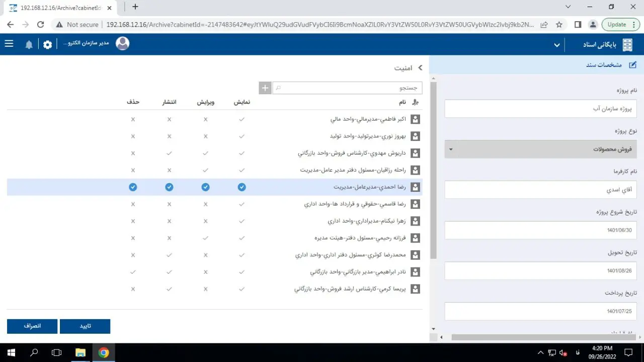The height and width of the screenshot is (362, 644).
Task: Click the edit icon next to مشخصات سند
Action: click(x=632, y=65)
